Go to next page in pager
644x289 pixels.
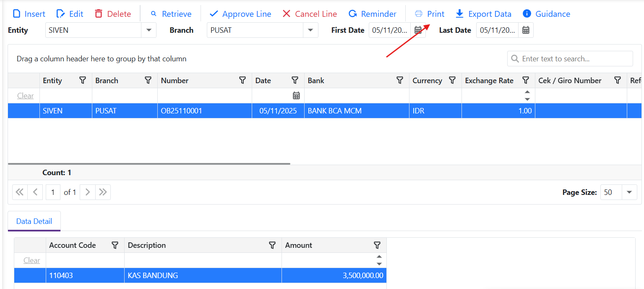[x=87, y=192]
